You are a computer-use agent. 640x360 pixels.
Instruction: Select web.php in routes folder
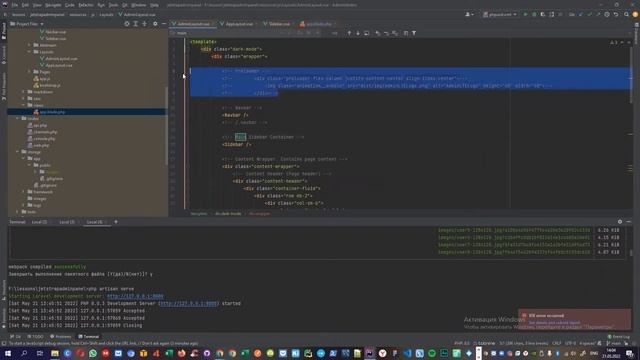(38, 145)
